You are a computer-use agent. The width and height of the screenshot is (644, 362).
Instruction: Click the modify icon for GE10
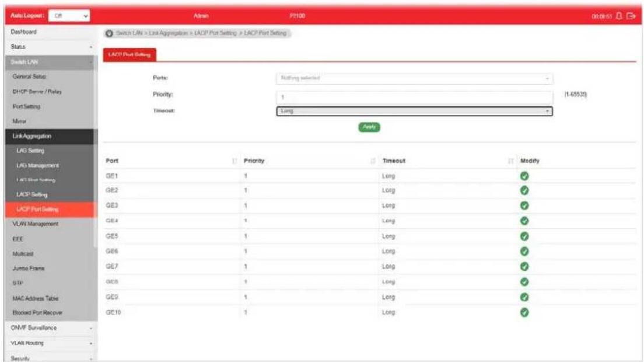524,312
